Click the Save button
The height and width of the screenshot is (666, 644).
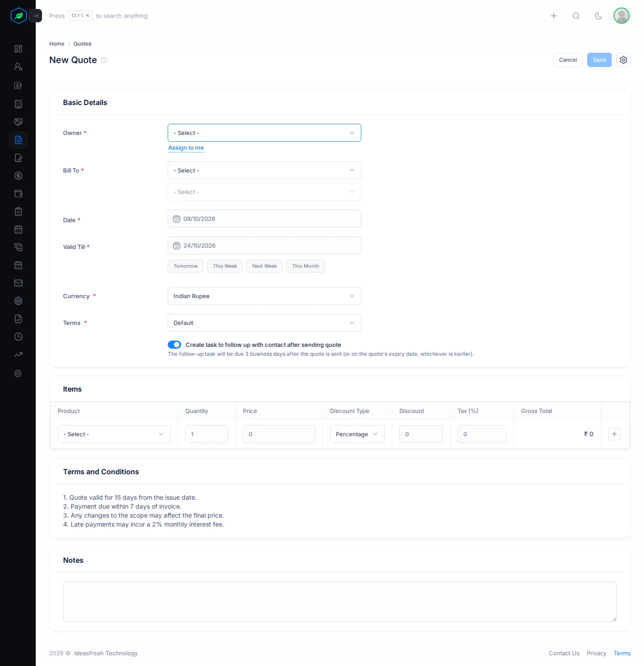click(599, 60)
